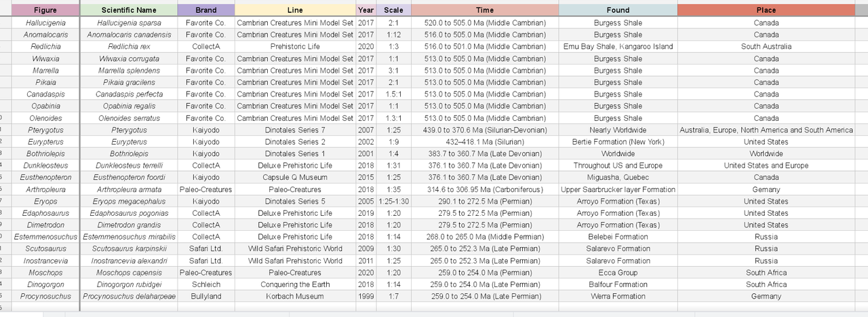
Task: Click the 1.5:1 scale cell
Action: pyautogui.click(x=393, y=94)
